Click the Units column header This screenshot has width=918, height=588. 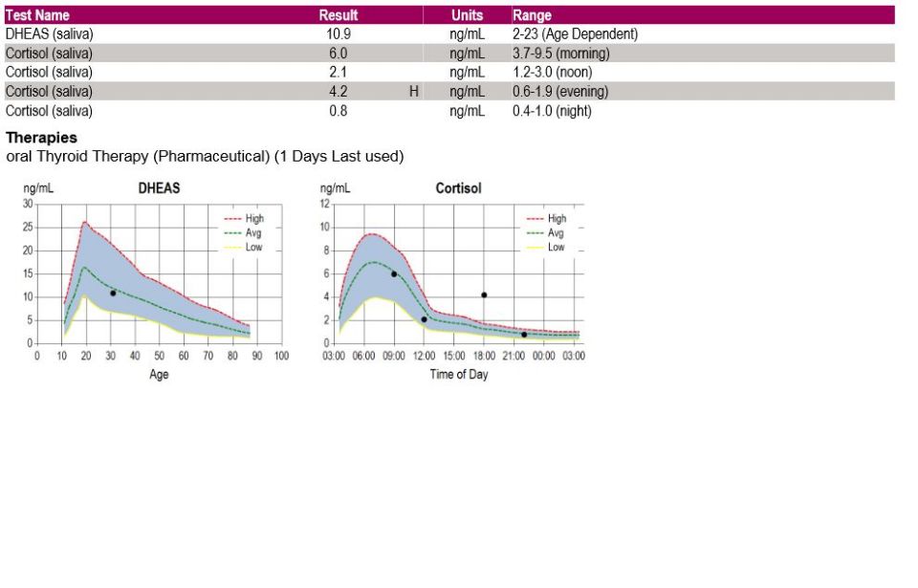(x=468, y=15)
